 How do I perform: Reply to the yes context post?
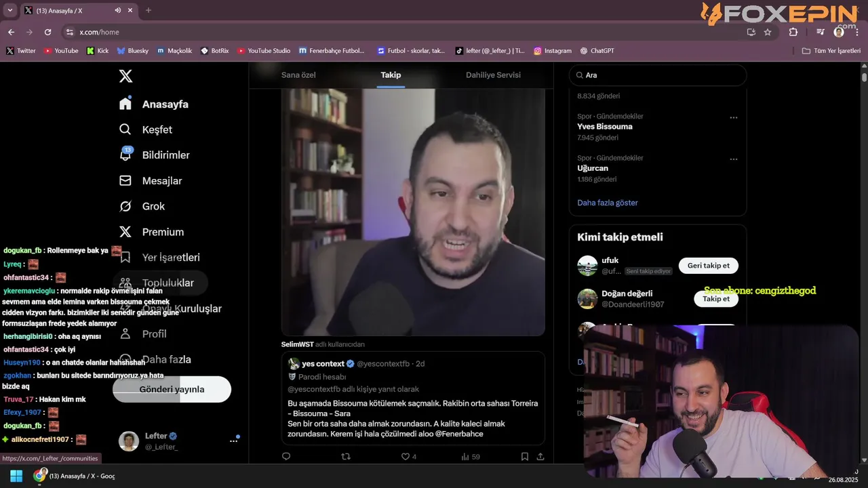(x=286, y=457)
